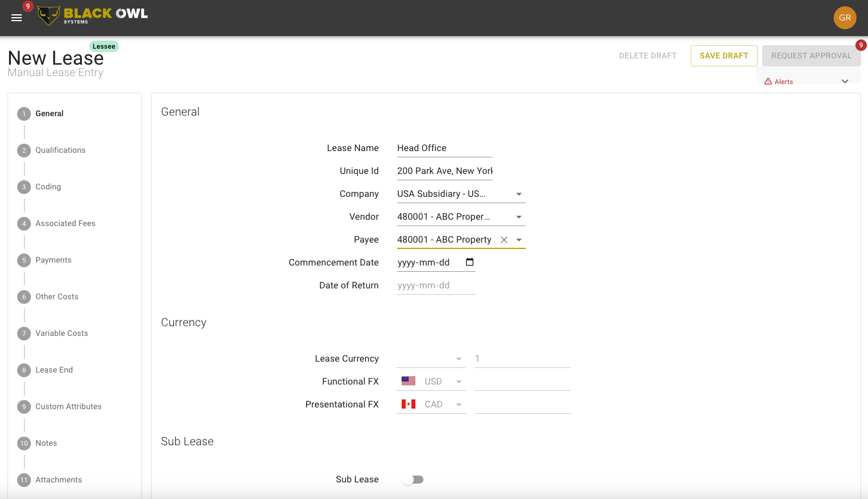The width and height of the screenshot is (868, 499).
Task: Click the red badge on Request Approval
Action: 861,45
